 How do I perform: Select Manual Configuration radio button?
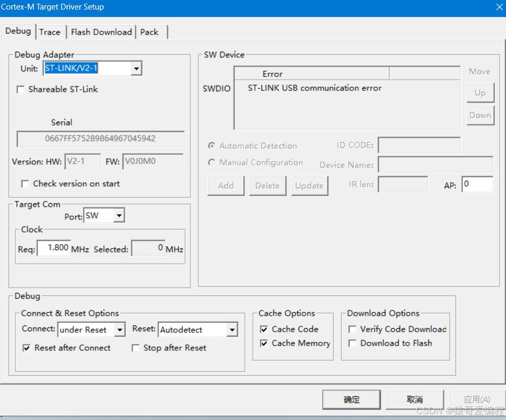tap(212, 163)
